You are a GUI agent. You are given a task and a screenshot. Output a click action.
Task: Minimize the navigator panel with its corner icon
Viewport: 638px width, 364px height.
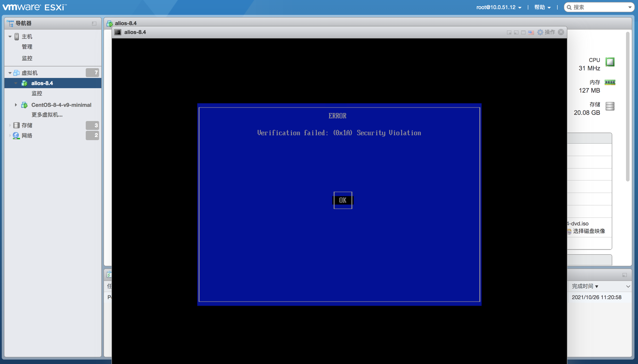tap(94, 24)
